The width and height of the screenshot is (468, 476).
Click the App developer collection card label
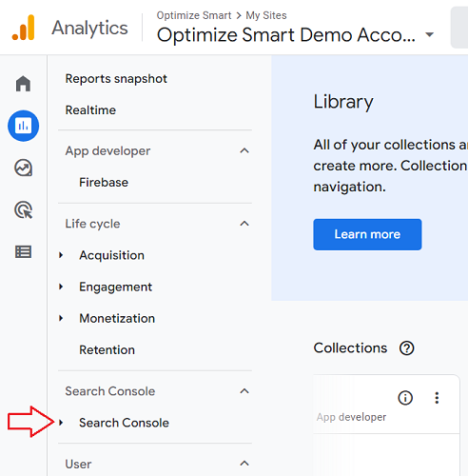[x=351, y=417]
